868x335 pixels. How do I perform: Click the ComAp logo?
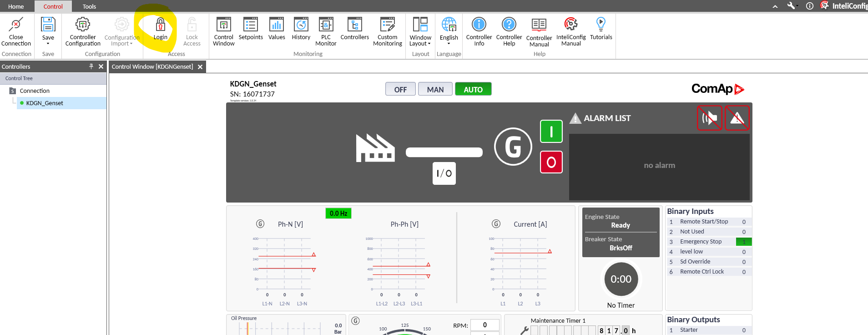tap(718, 89)
